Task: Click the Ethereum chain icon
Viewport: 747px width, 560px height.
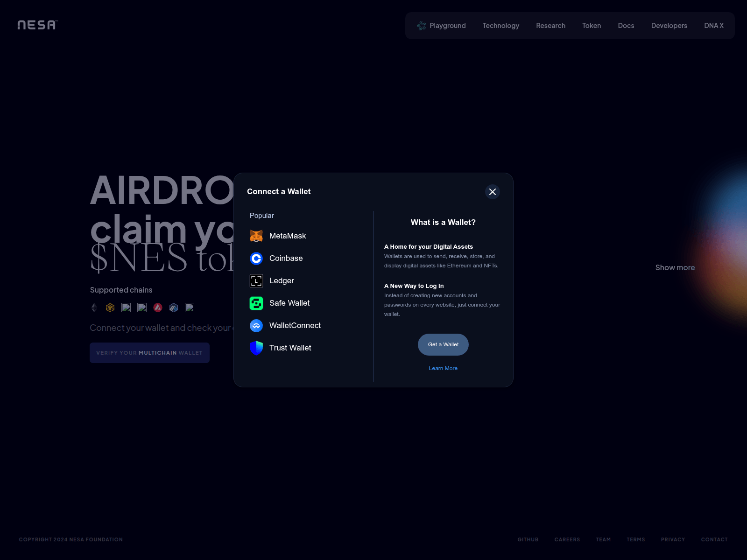Action: (94, 308)
